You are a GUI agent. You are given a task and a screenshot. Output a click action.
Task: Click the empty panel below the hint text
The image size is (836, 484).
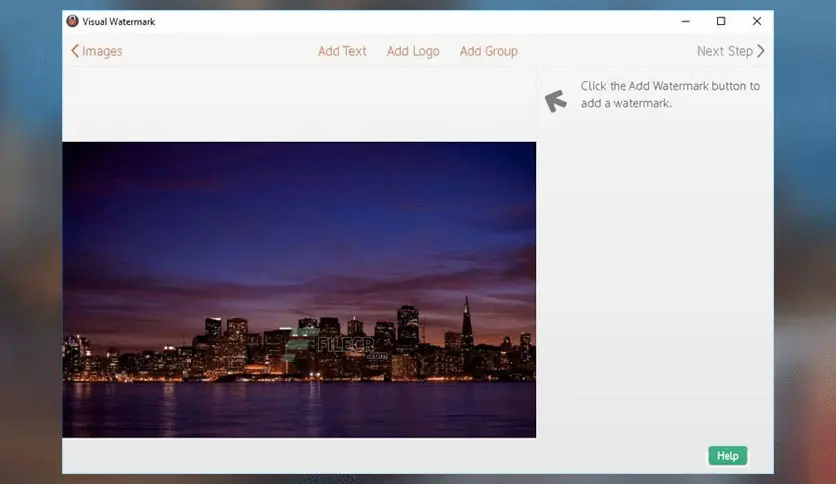[656, 277]
